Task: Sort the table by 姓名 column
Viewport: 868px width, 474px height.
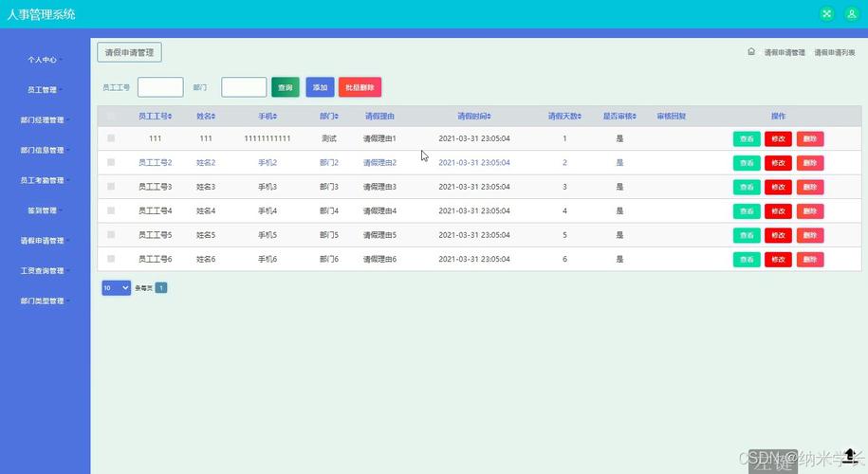Action: pyautogui.click(x=206, y=117)
